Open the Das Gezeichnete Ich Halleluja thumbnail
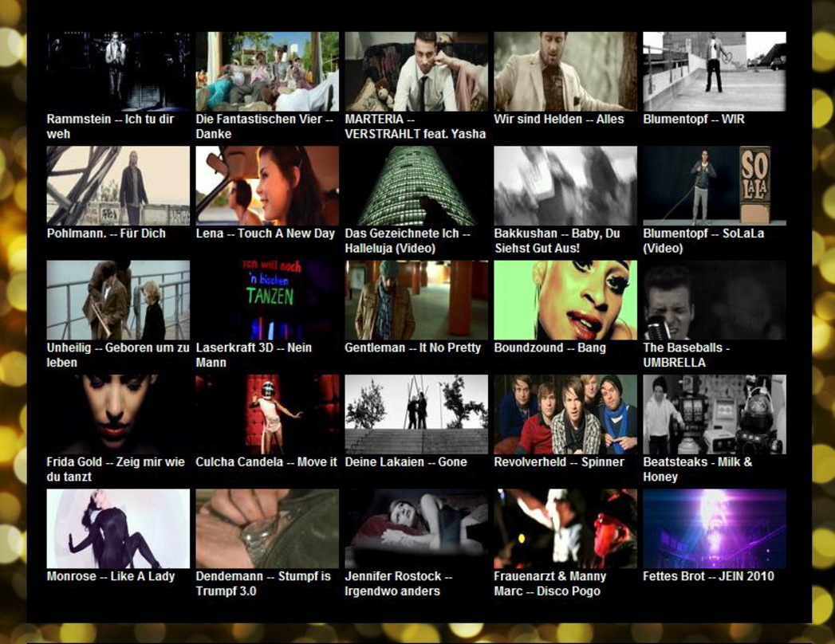Image resolution: width=835 pixels, height=644 pixels. point(416,186)
